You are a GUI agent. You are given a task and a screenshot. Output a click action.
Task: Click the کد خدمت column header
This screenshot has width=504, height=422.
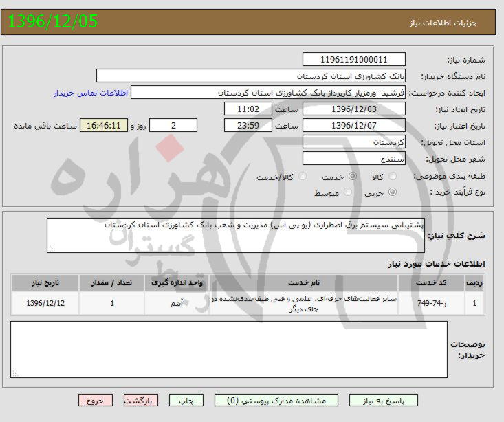click(431, 283)
